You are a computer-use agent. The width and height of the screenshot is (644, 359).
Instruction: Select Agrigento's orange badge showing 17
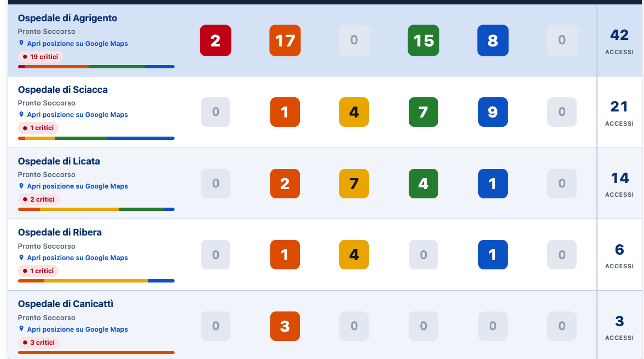pos(285,40)
